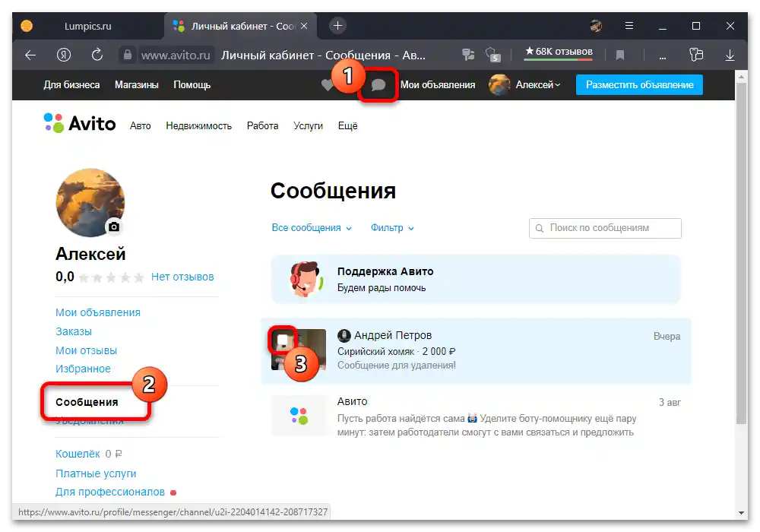Open the Услуги category

[x=308, y=126]
